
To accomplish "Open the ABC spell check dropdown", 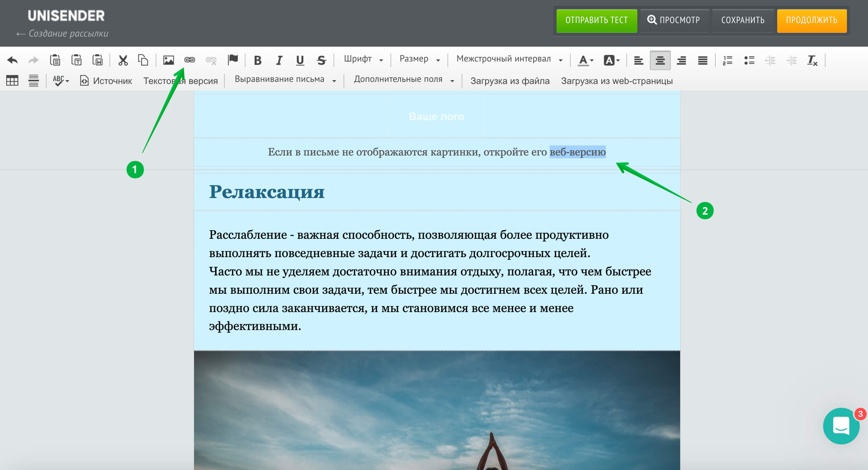I will click(x=61, y=81).
